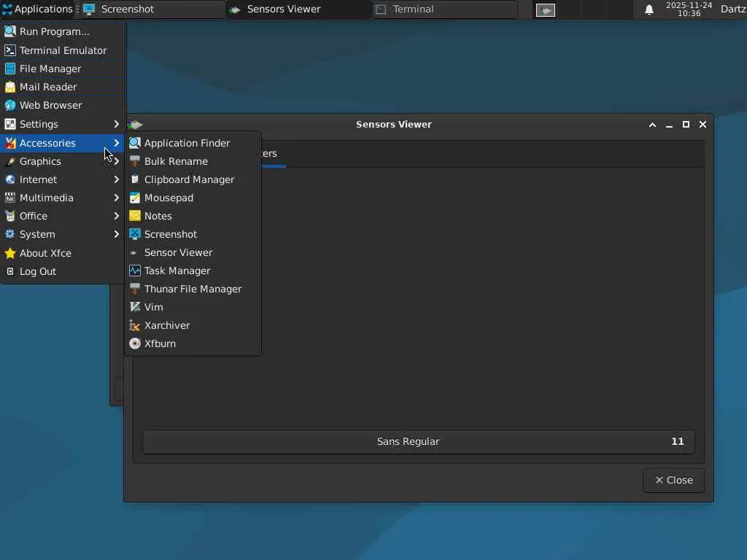The width and height of the screenshot is (747, 560).
Task: Open Mail Reader envelope icon
Action: (x=10, y=87)
